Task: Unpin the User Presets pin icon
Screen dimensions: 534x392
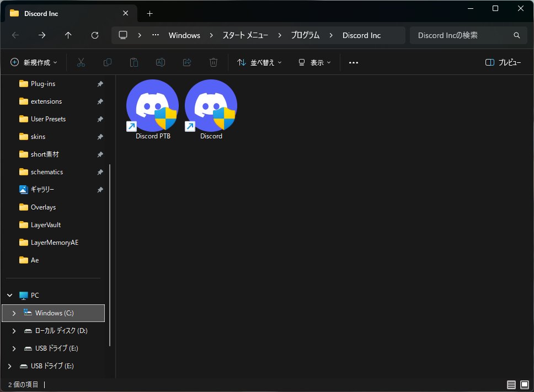Action: coord(100,119)
